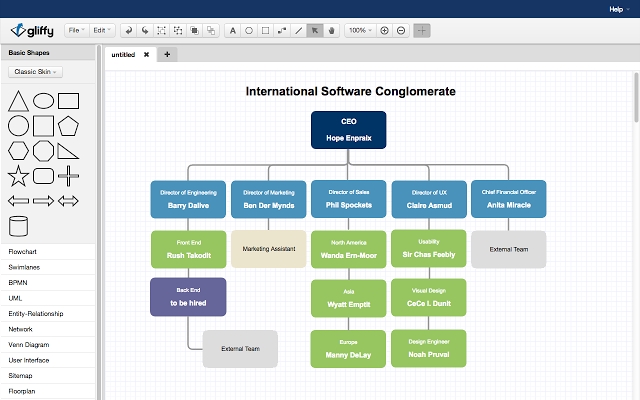The image size is (640, 400).
Task: Select the Line drawing tool
Action: coord(298,31)
